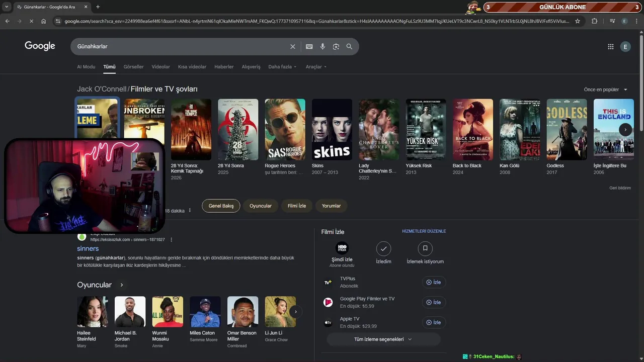Clear the search box with the X icon

tap(293, 46)
